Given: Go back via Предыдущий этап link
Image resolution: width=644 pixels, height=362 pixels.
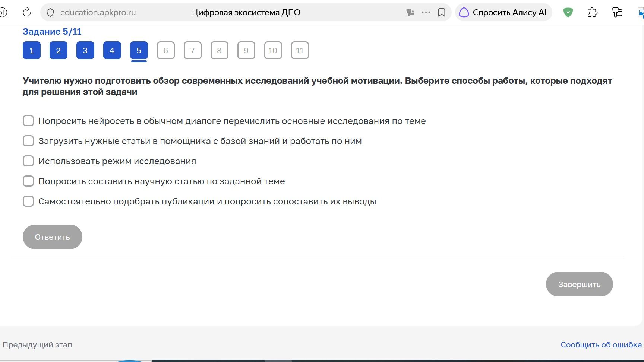Looking at the screenshot, I should click(37, 345).
